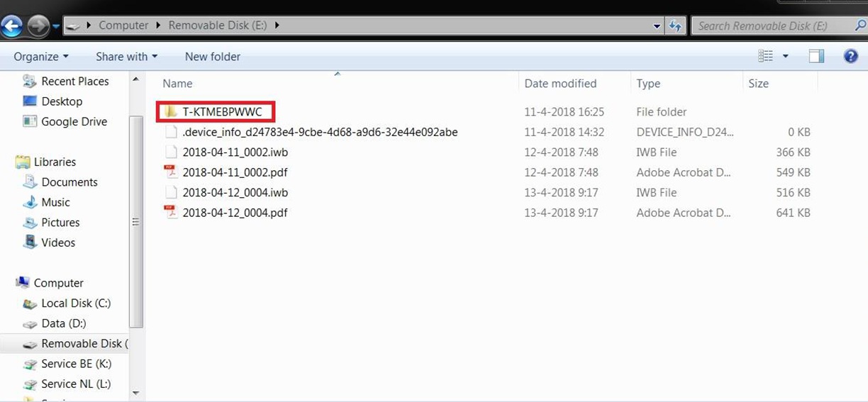Click the Change your view icon
The height and width of the screenshot is (402, 868).
(x=765, y=56)
